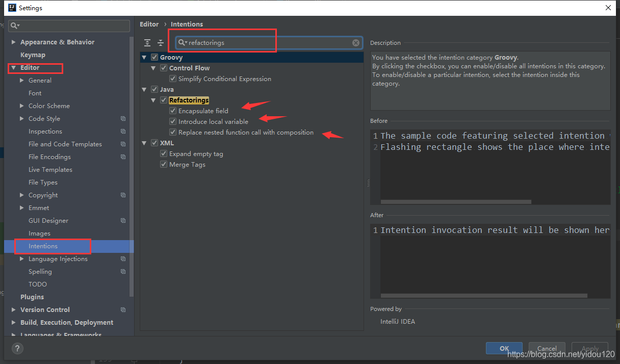The width and height of the screenshot is (620, 364).
Task: Expand the Emmet subsection arrow
Action: click(x=21, y=208)
